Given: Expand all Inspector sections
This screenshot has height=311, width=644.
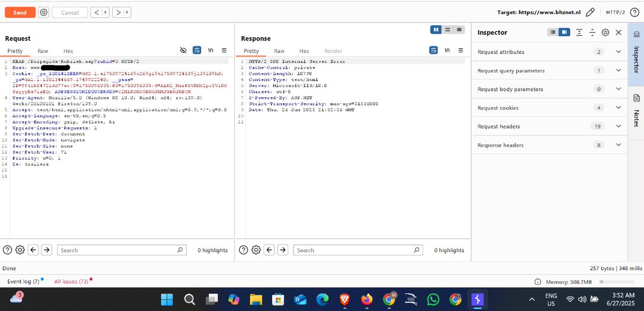Looking at the screenshot, I should click(x=579, y=32).
